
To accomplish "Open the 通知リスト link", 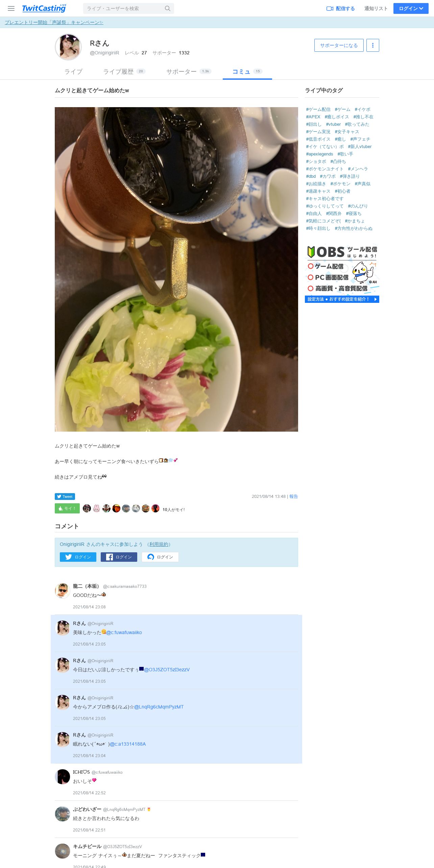I will 376,8.
